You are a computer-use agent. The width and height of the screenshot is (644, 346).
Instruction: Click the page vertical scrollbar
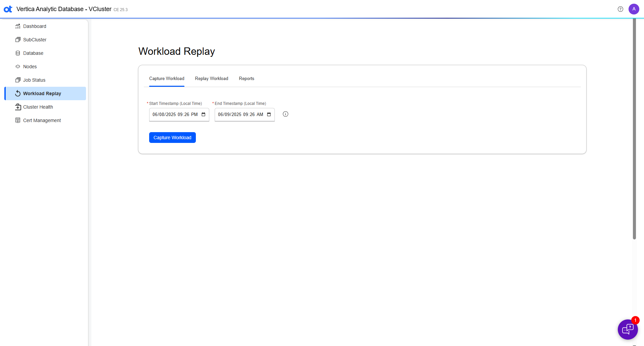point(634,134)
